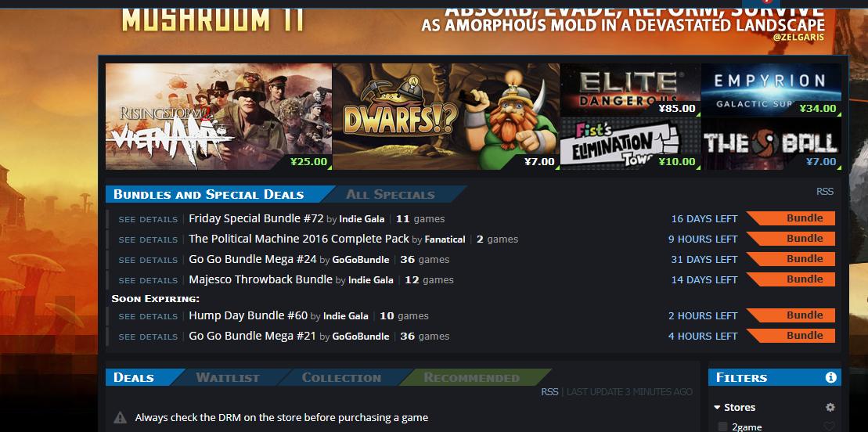
Task: Open the Waitlist tab
Action: click(228, 378)
